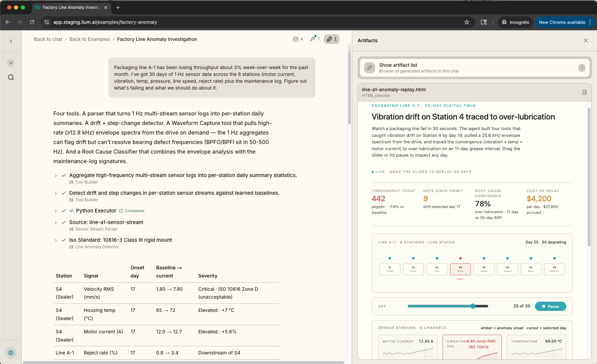The image size is (597, 364).
Task: Go back using browser back arrow
Action: click(8, 22)
